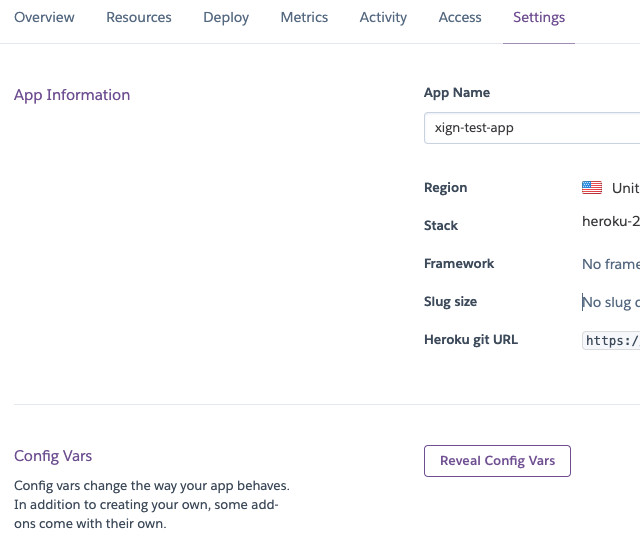This screenshot has width=640, height=539.
Task: Click the Framework value text
Action: [x=610, y=264]
